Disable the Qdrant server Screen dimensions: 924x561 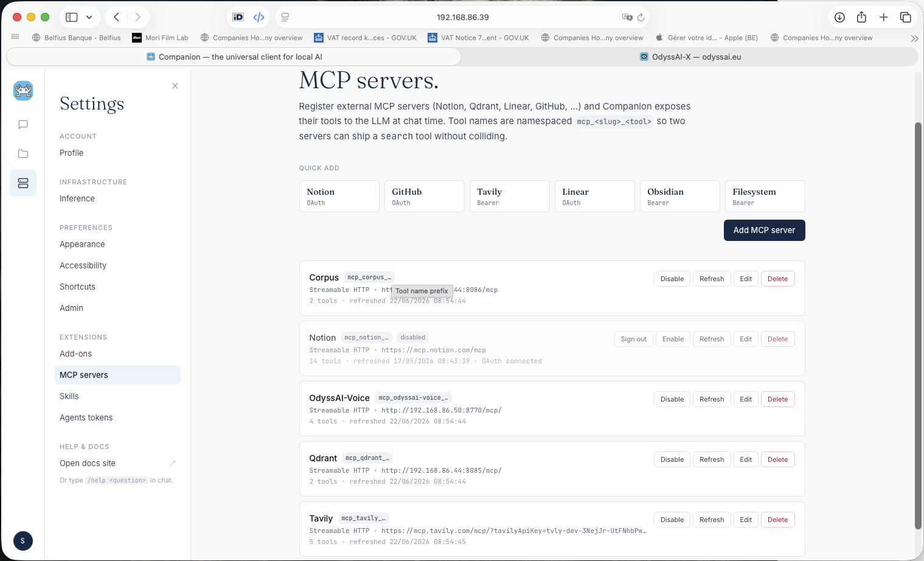672,459
